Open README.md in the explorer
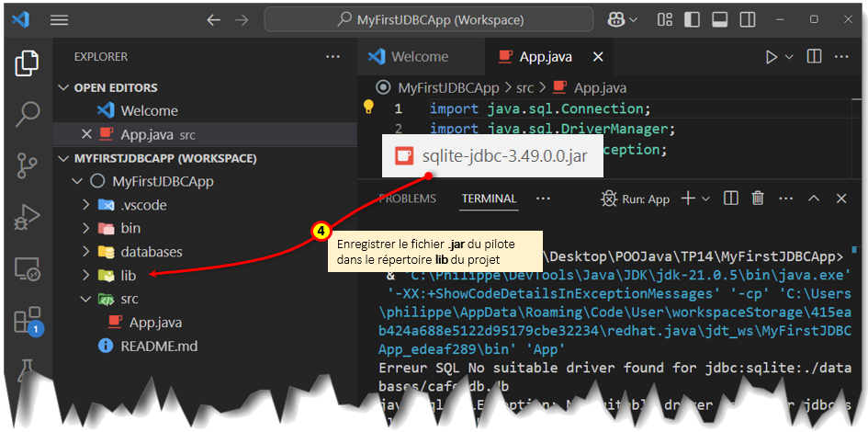This screenshot has height=432, width=868. 158,347
